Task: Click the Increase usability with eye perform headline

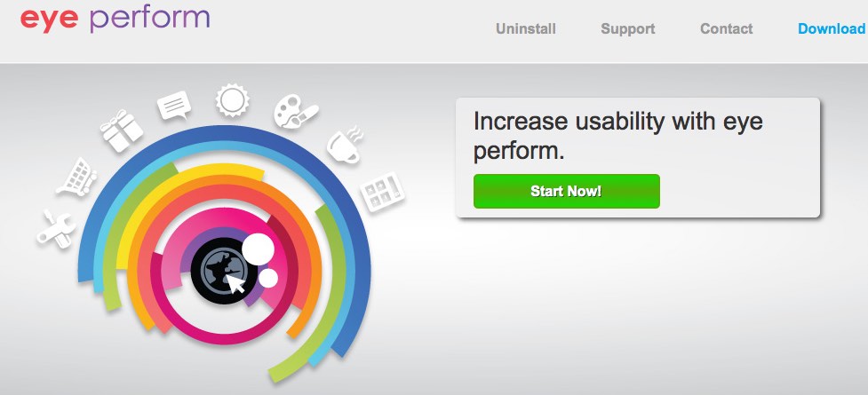Action: point(617,136)
